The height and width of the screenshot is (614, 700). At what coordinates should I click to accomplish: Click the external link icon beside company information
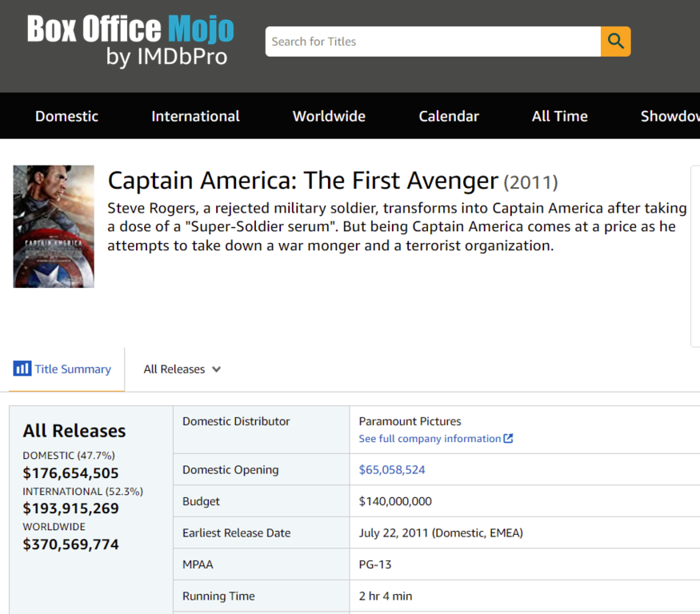coord(508,439)
